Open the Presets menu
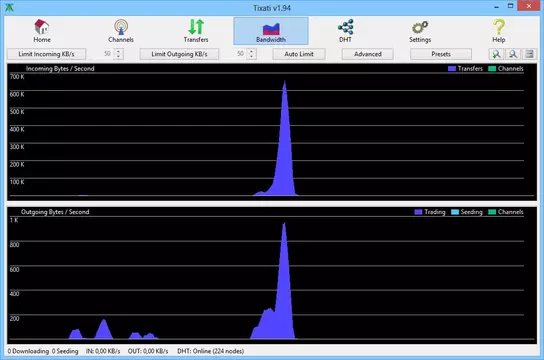 coord(441,54)
